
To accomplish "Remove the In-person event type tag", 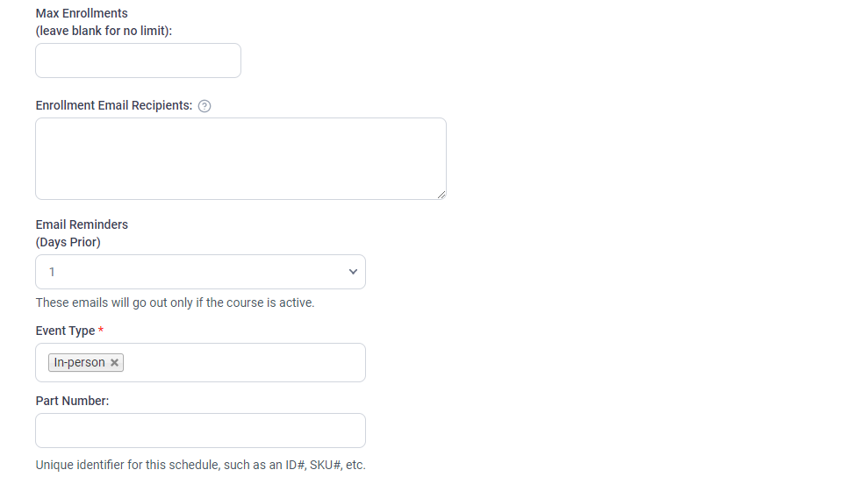I will (115, 362).
